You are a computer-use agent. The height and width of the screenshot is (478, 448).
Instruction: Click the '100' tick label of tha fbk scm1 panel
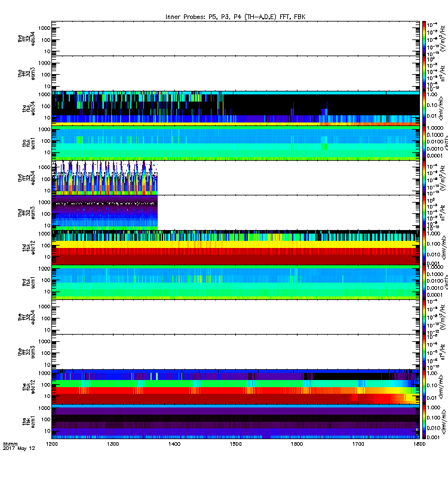point(46,141)
